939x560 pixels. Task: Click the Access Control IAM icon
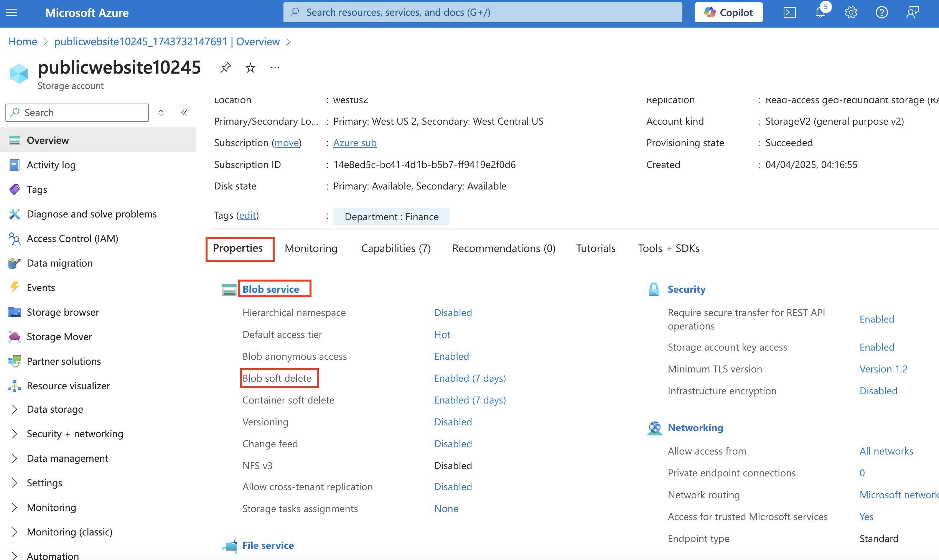pos(15,239)
